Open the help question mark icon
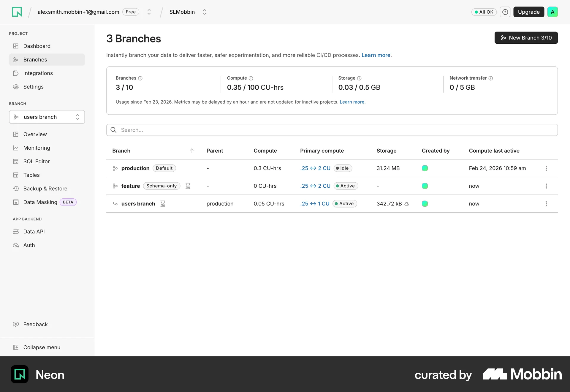 tap(505, 12)
